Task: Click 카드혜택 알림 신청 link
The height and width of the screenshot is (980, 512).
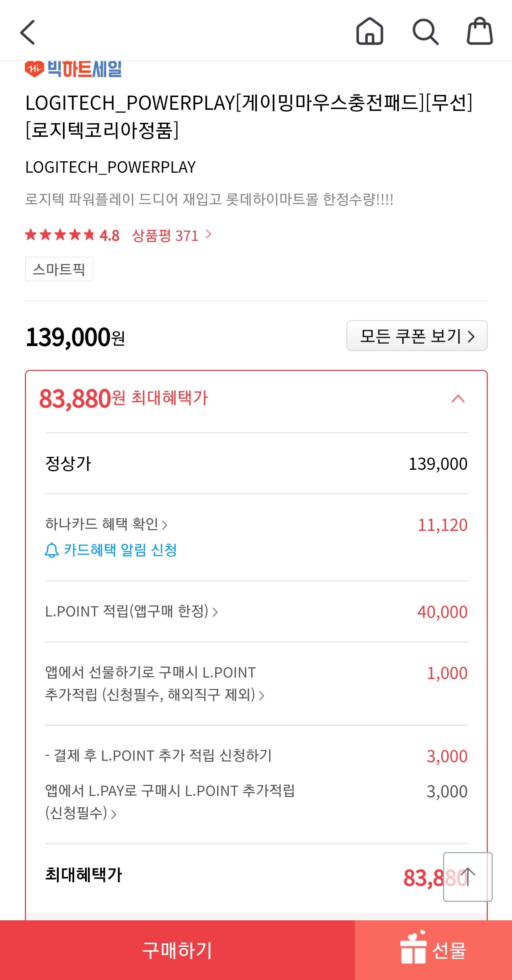Action: coord(120,550)
